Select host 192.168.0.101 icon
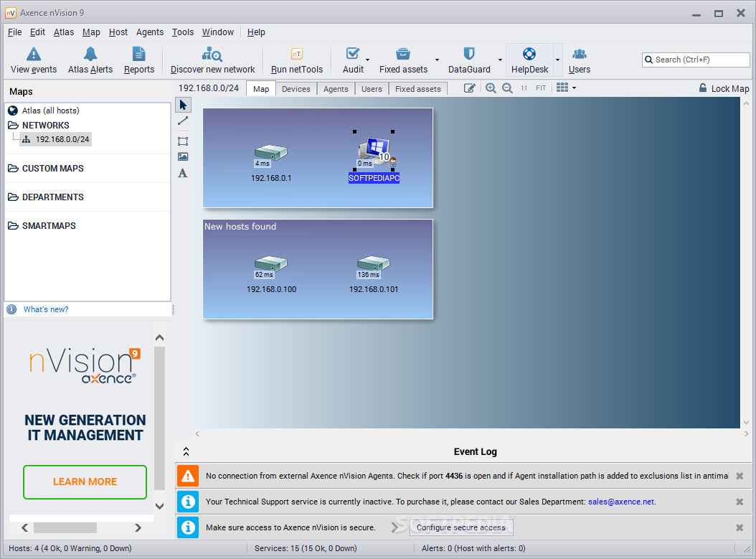The height and width of the screenshot is (559, 756). pyautogui.click(x=374, y=264)
